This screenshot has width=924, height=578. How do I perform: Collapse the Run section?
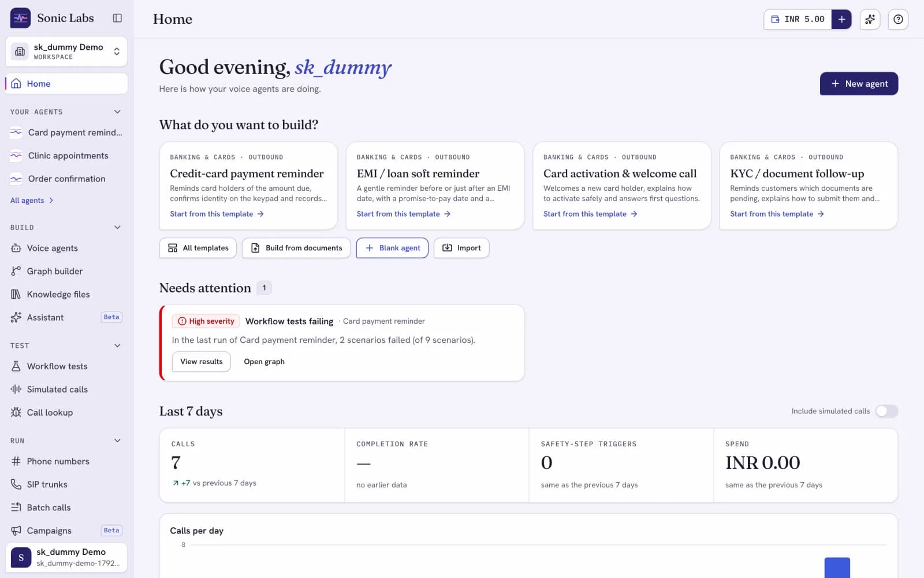click(117, 440)
